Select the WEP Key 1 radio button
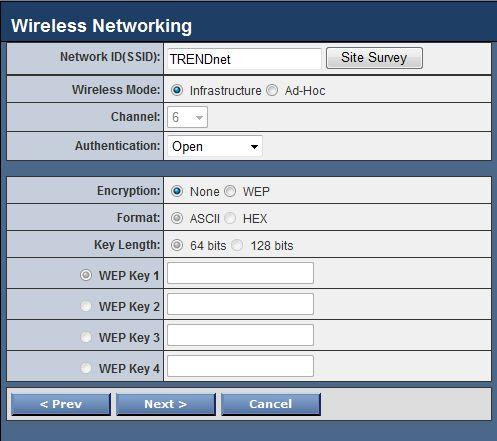This screenshot has width=497, height=441. click(x=86, y=275)
